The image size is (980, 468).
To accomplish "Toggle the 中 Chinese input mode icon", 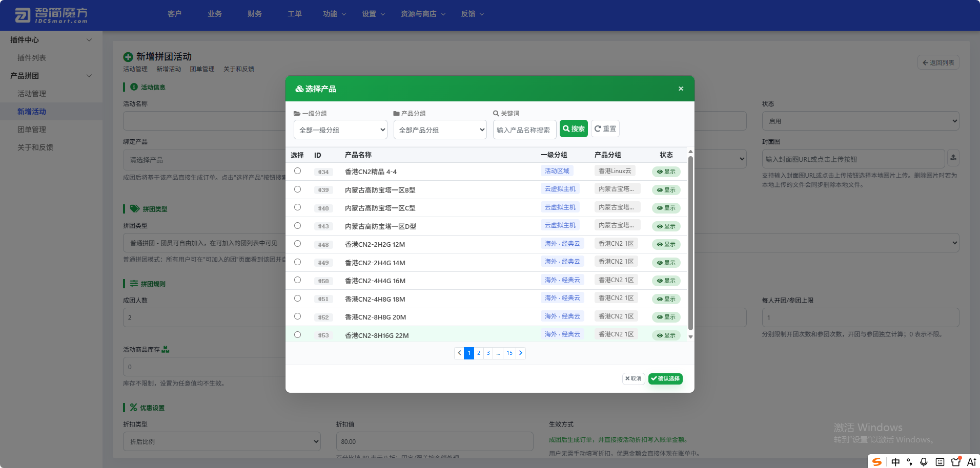I will tap(895, 462).
